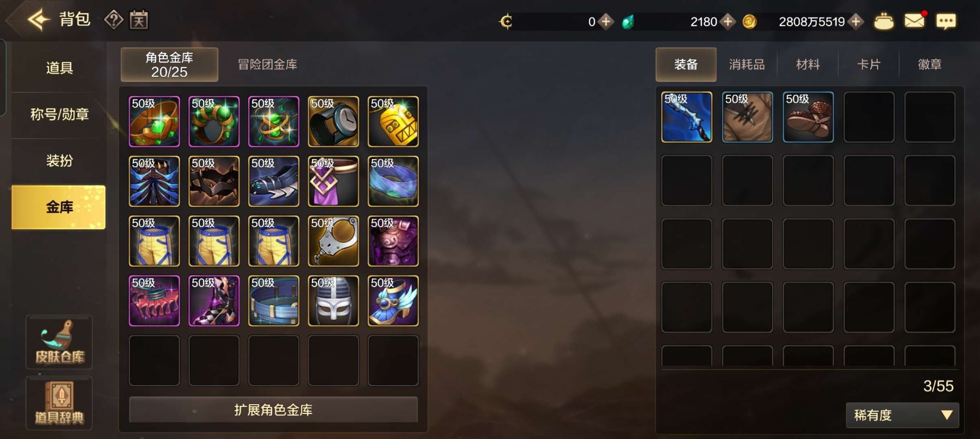Switch to the 消耗品 tab

coord(747,64)
